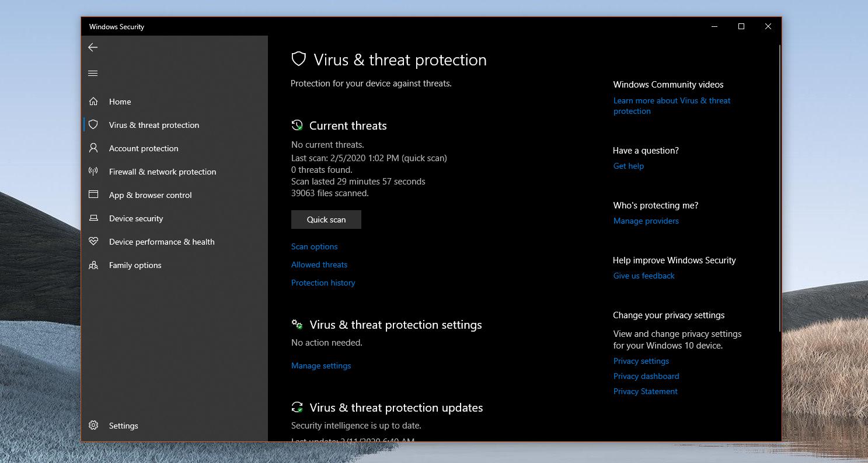
Task: Open Privacy dashboard link
Action: [x=646, y=376]
